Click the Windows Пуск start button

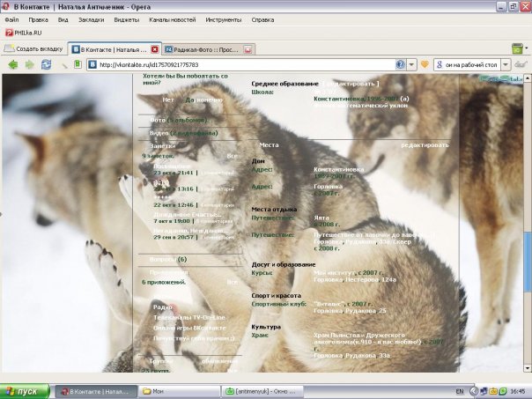[26, 390]
